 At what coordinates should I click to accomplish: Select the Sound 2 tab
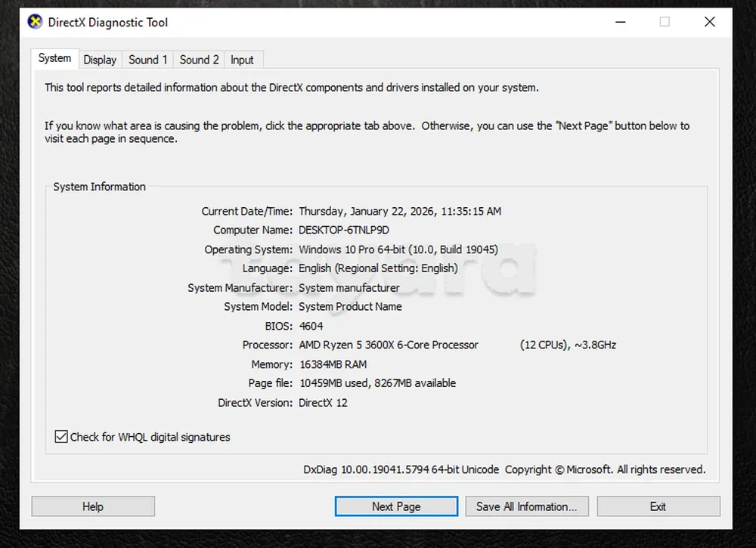tap(199, 60)
